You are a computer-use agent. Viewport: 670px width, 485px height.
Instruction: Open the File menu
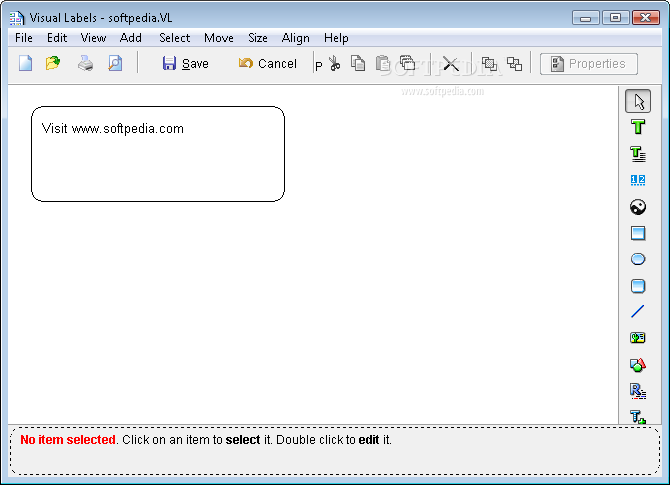coord(24,38)
